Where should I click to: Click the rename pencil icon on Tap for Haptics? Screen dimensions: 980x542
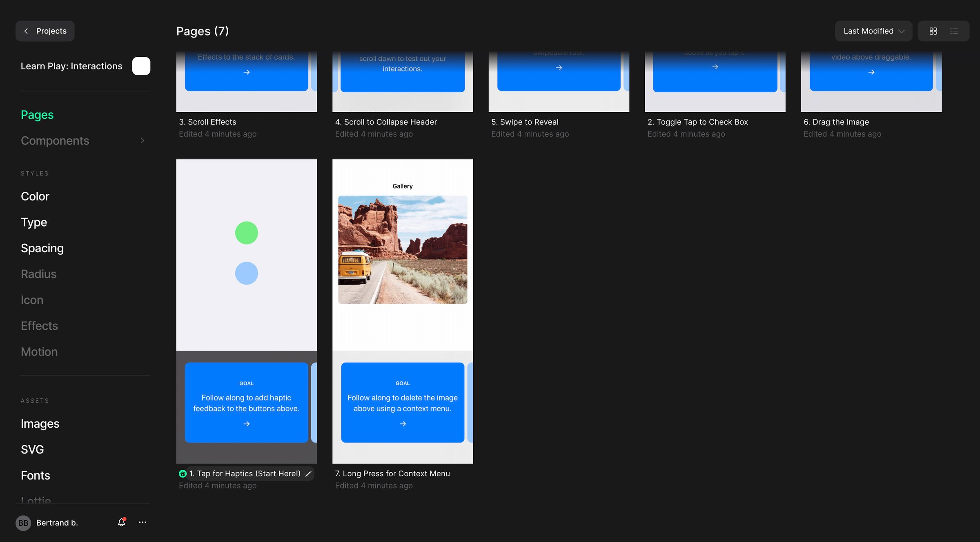(309, 473)
